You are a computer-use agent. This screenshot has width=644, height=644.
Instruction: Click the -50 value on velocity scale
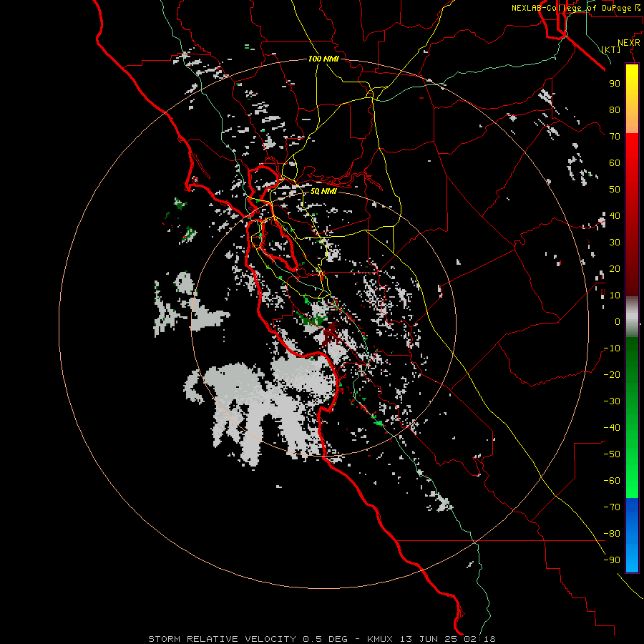[x=612, y=454]
